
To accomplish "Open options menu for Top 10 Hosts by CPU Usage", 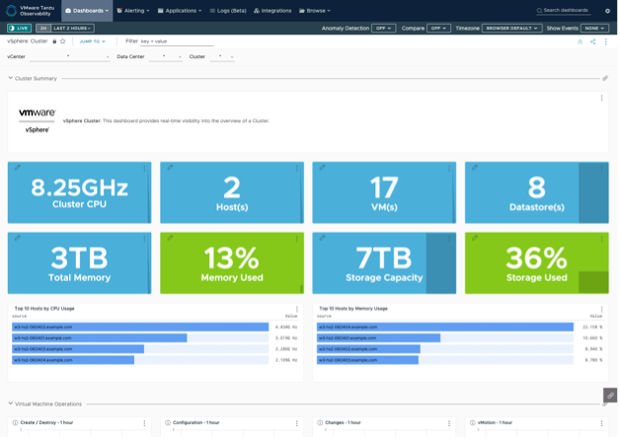I will pos(297,309).
